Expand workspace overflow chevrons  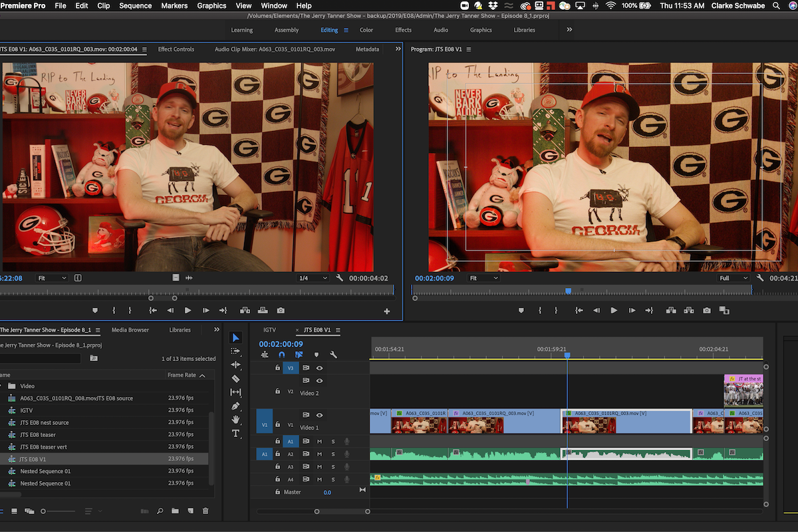569,30
